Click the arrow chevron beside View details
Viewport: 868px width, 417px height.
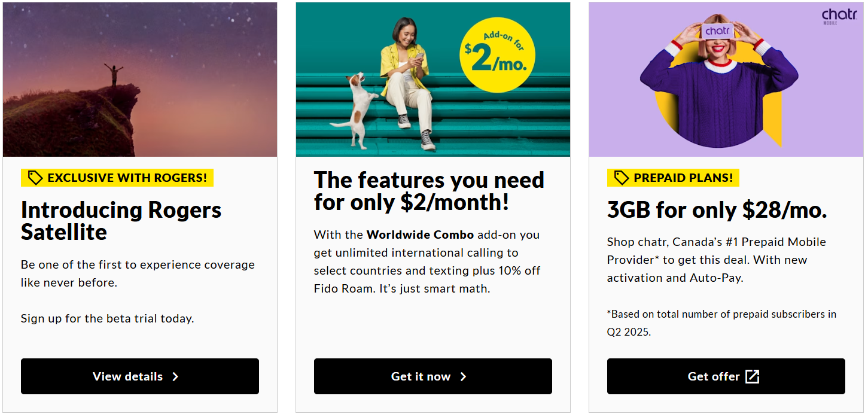click(x=175, y=376)
